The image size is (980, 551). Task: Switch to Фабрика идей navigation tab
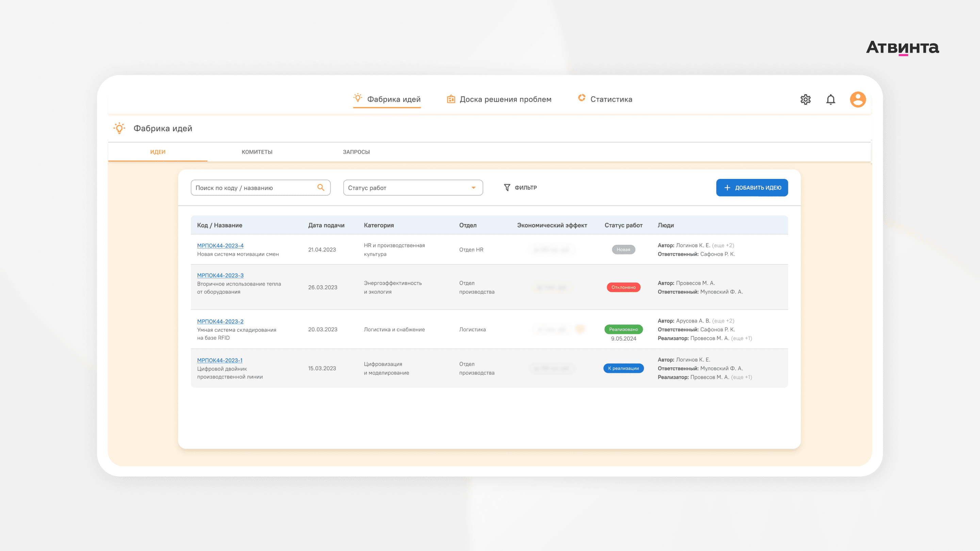(x=387, y=99)
